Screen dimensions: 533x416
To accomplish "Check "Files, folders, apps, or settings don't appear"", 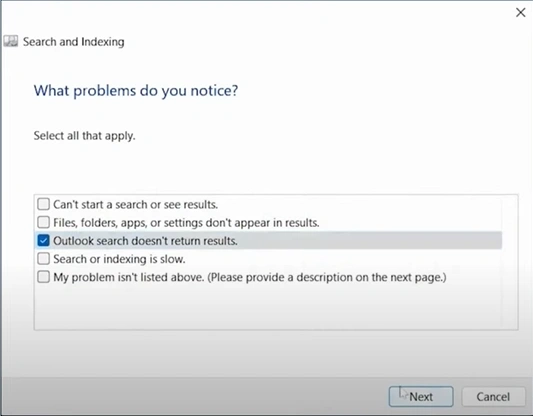I will pyautogui.click(x=43, y=223).
